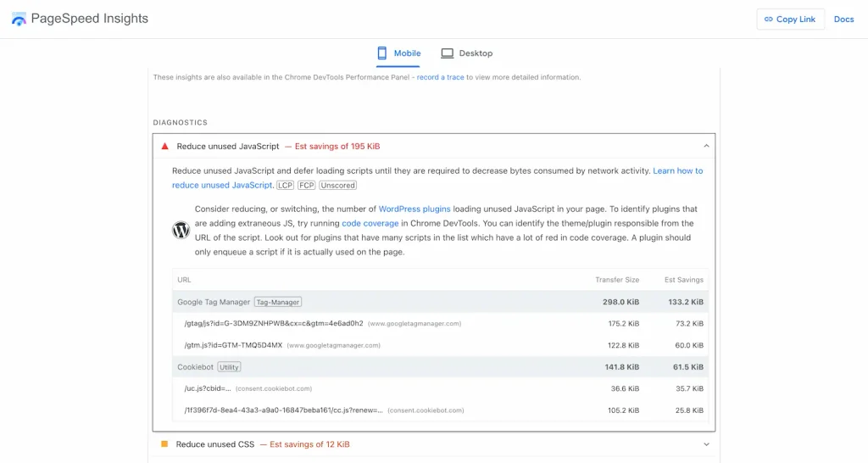Open the code coverage link
The height and width of the screenshot is (463, 868).
tap(370, 223)
